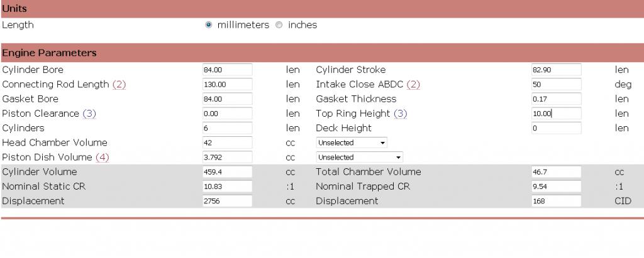The height and width of the screenshot is (258, 644).
Task: Open the Head Chamber Volume dropdown
Action: 352,142
